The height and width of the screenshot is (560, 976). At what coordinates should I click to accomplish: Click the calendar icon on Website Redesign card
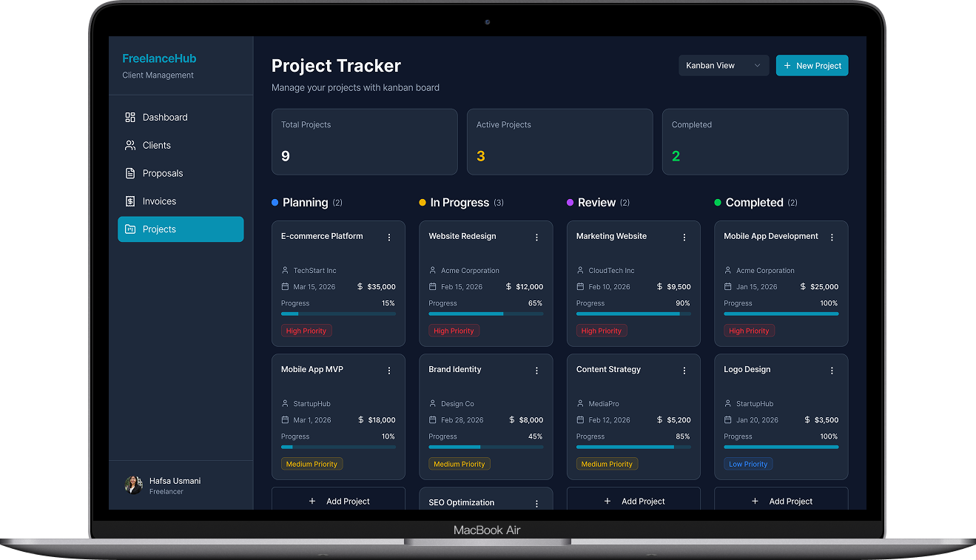tap(434, 286)
